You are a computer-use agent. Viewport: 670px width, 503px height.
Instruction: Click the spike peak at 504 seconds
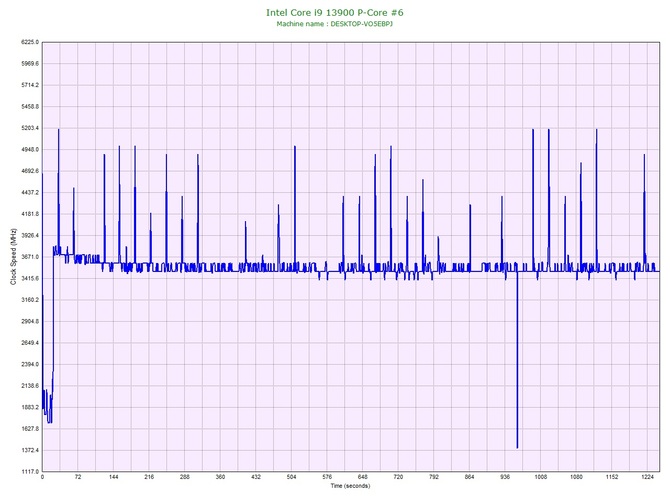295,147
